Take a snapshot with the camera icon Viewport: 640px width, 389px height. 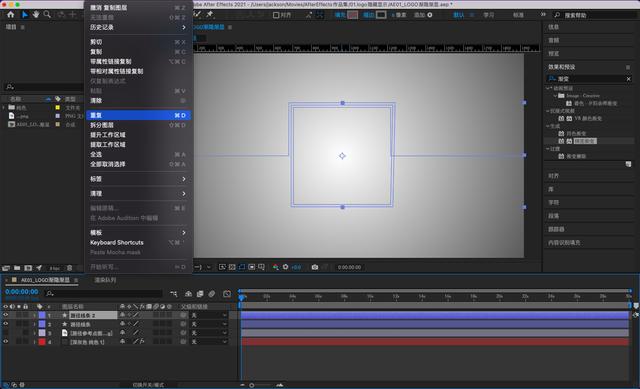tap(315, 267)
